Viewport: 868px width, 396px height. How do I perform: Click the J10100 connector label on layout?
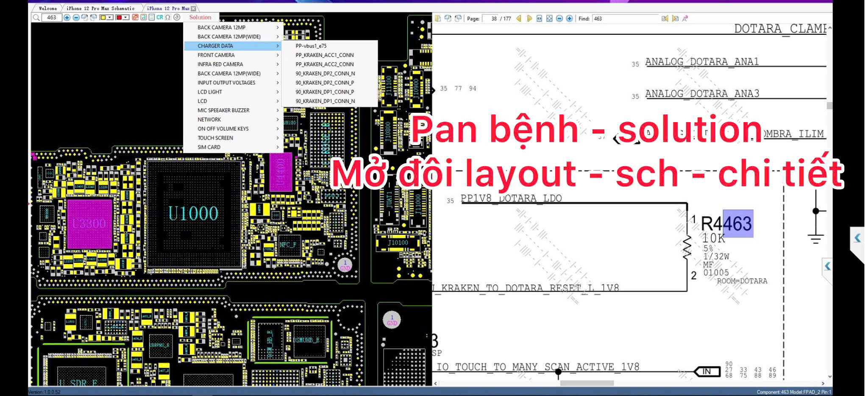pyautogui.click(x=398, y=243)
